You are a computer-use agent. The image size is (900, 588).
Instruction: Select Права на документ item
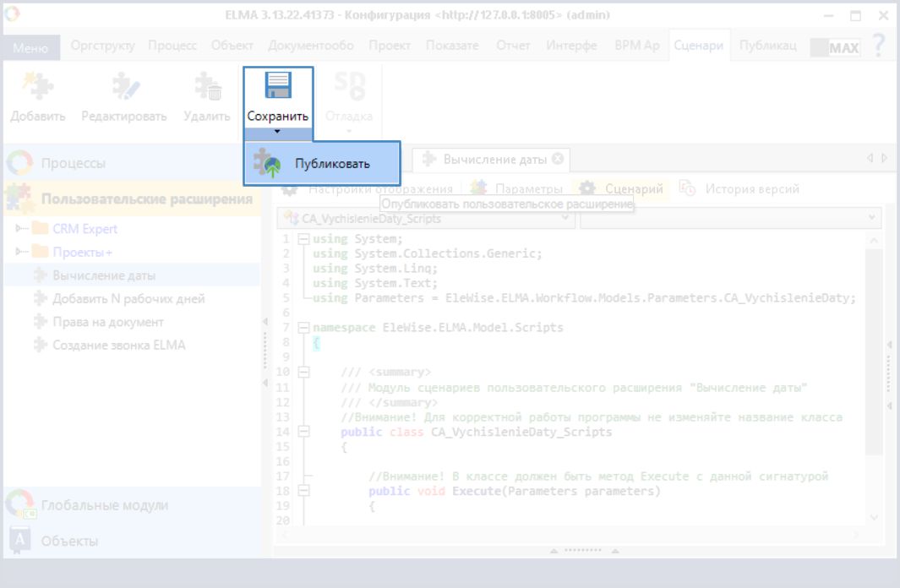108,323
